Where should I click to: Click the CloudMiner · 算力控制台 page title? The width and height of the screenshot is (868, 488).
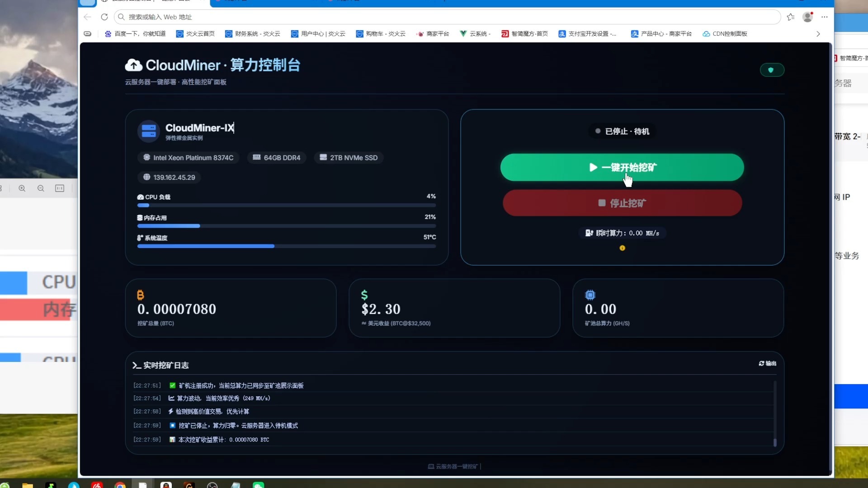click(223, 65)
